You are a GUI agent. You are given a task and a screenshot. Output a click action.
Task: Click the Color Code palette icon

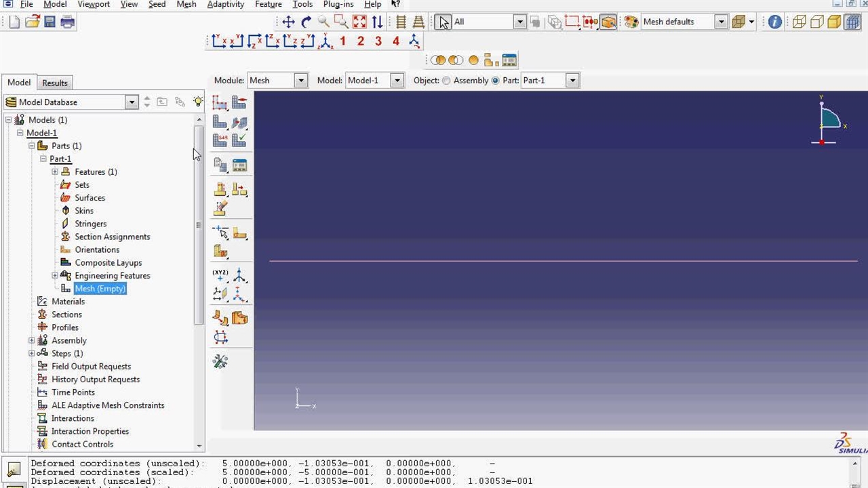(x=631, y=22)
